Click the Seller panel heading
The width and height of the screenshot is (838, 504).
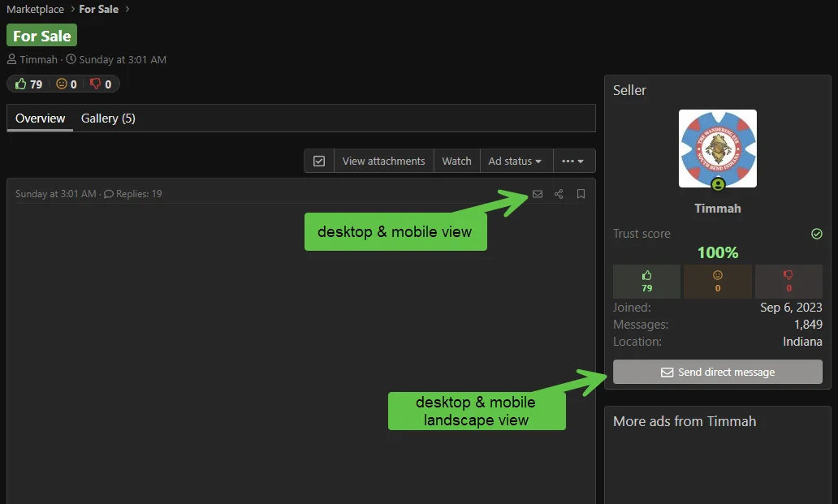point(629,90)
